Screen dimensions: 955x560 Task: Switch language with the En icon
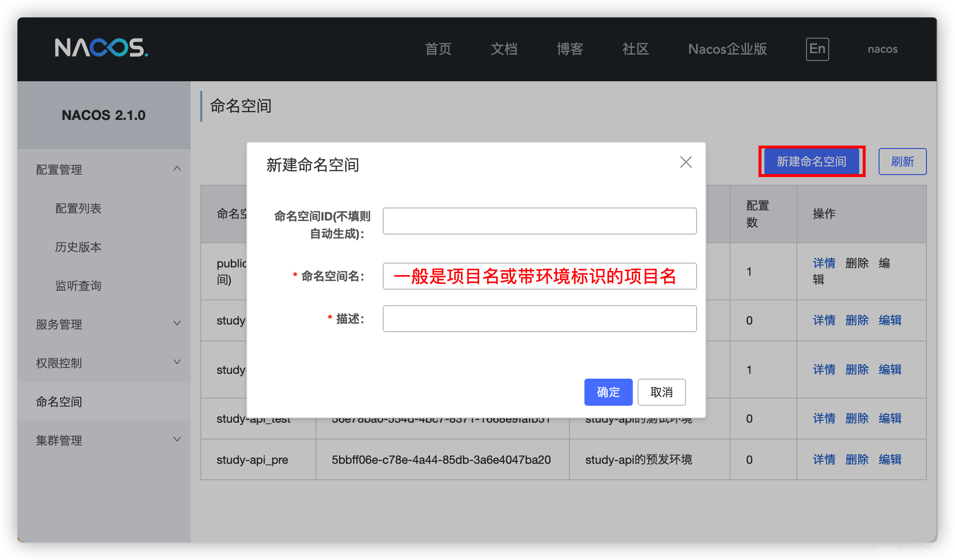(817, 49)
